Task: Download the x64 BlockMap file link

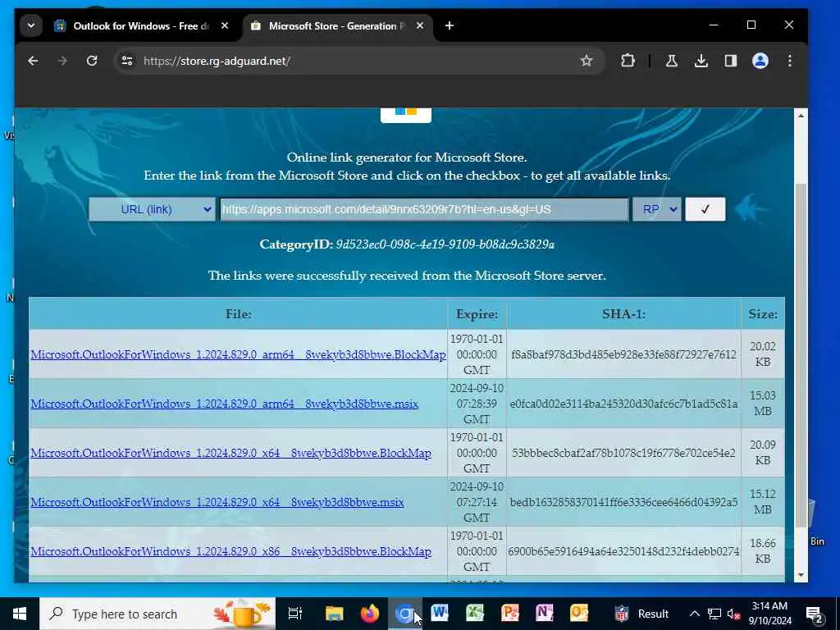Action: (x=231, y=453)
